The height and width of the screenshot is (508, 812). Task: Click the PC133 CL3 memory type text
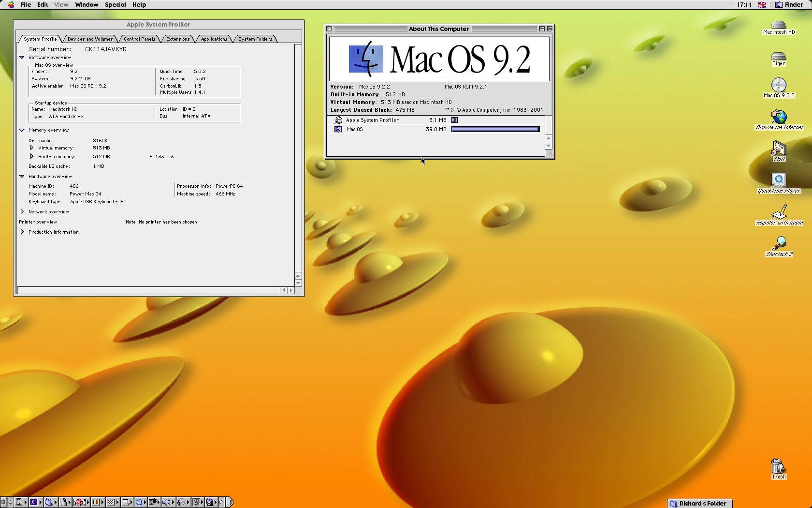(x=161, y=157)
